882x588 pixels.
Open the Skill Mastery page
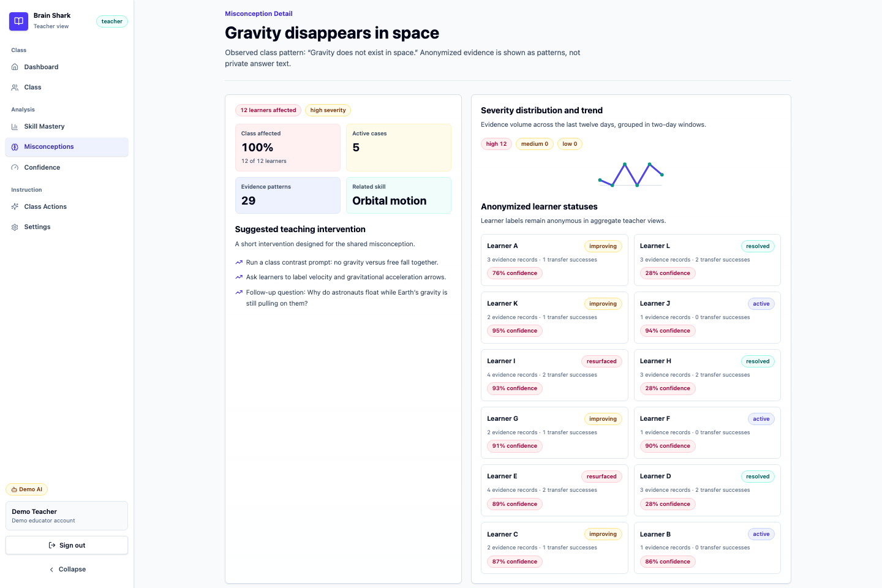coord(67,127)
